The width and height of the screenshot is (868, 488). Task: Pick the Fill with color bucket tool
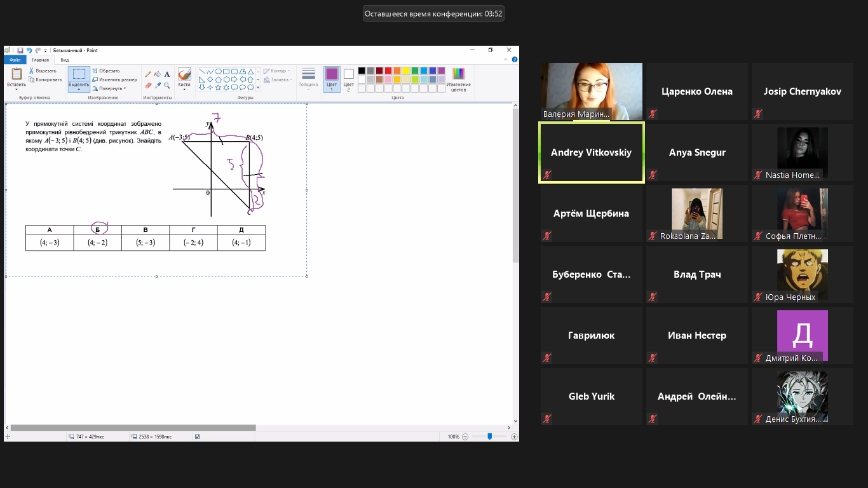158,74
